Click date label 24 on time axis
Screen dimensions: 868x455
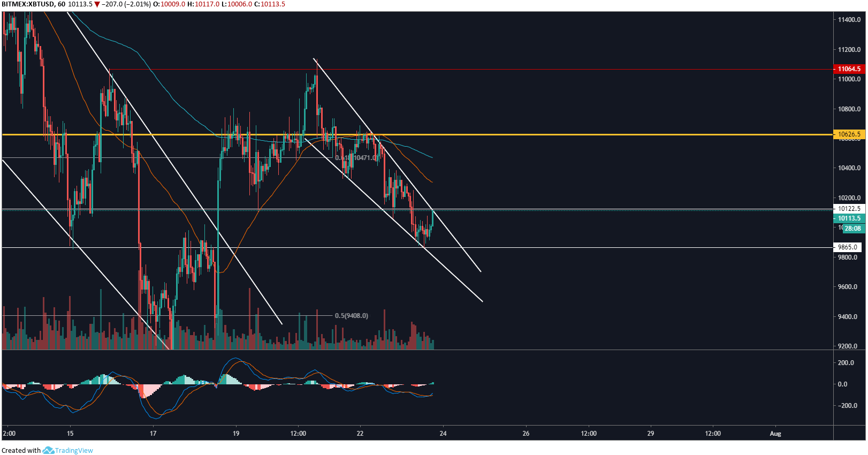443,434
